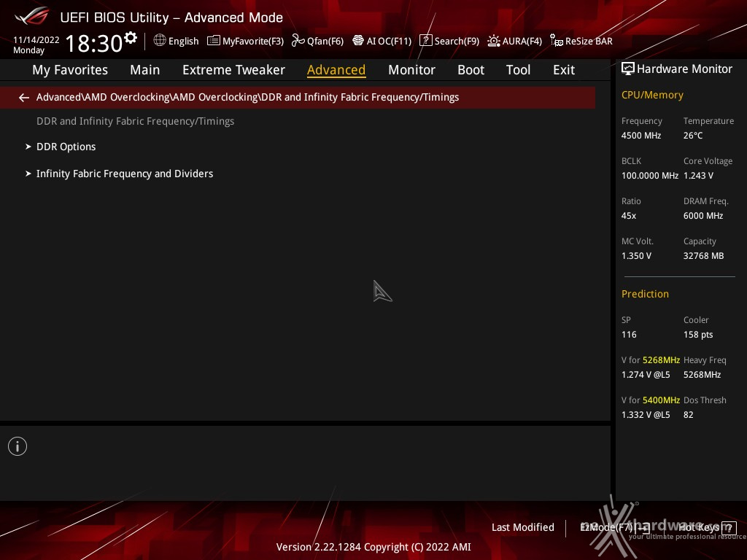Click the 32768 MB capacity value

704,256
